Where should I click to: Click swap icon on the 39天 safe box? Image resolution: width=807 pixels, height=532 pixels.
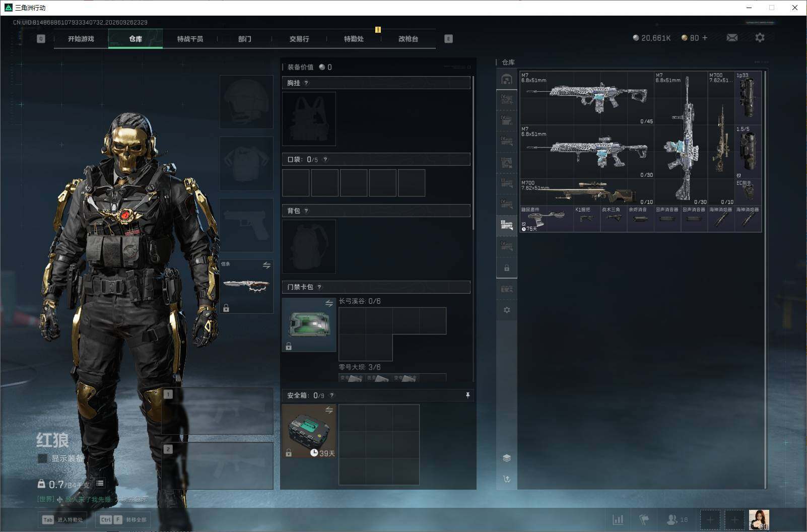tap(329, 410)
